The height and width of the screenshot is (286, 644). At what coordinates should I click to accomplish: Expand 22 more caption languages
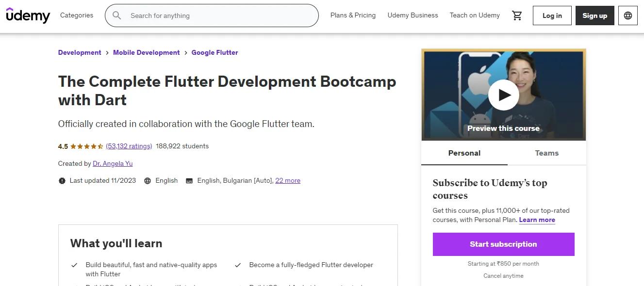(x=288, y=180)
